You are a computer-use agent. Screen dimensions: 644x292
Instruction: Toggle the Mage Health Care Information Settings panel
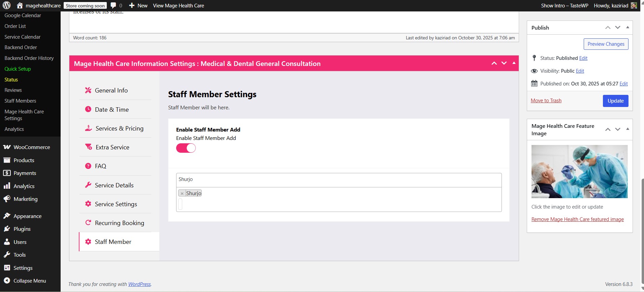point(514,63)
